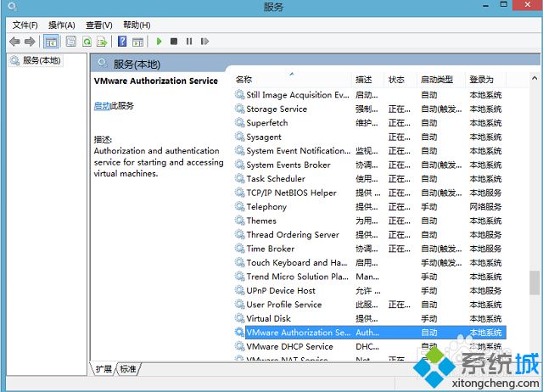Image resolution: width=543 pixels, height=392 pixels.
Task: Click the Refresh toolbar icon
Action: 87,42
